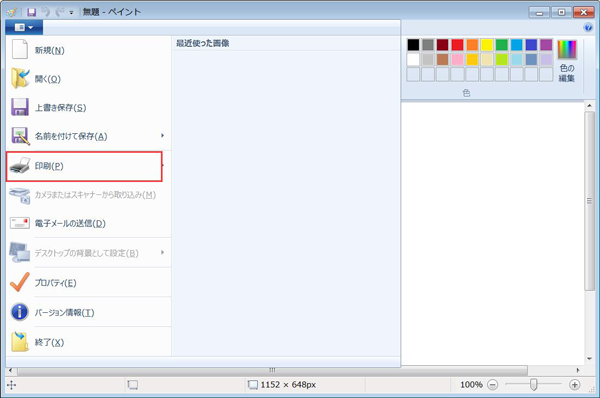This screenshot has width=600, height=398.
Task: Click the 最近使った画像 header
Action: click(202, 43)
